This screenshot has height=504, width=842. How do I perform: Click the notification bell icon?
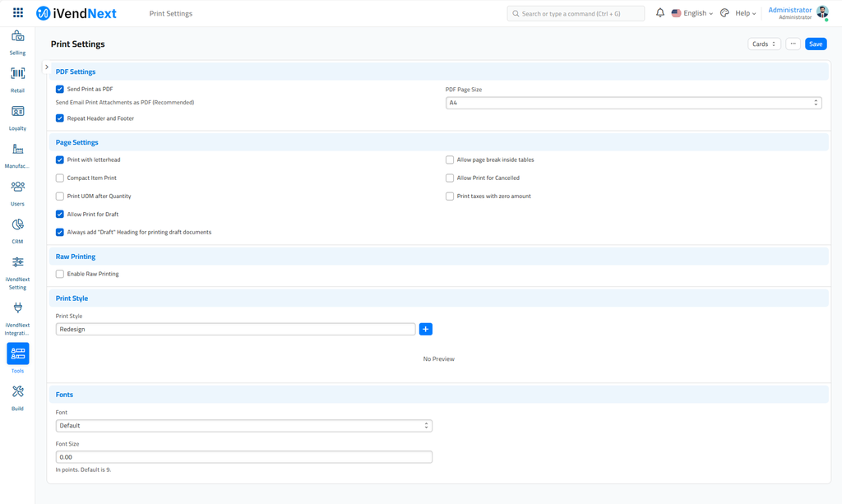pyautogui.click(x=659, y=12)
